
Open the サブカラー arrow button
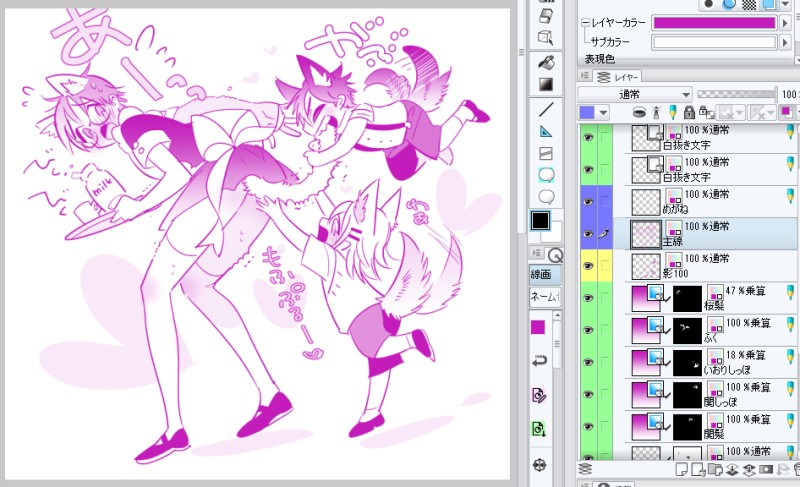[785, 42]
